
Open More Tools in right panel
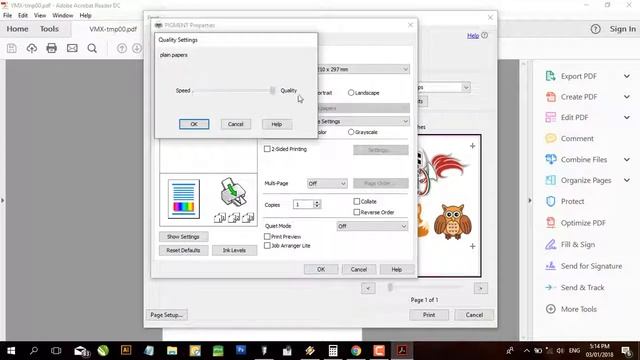(x=578, y=309)
